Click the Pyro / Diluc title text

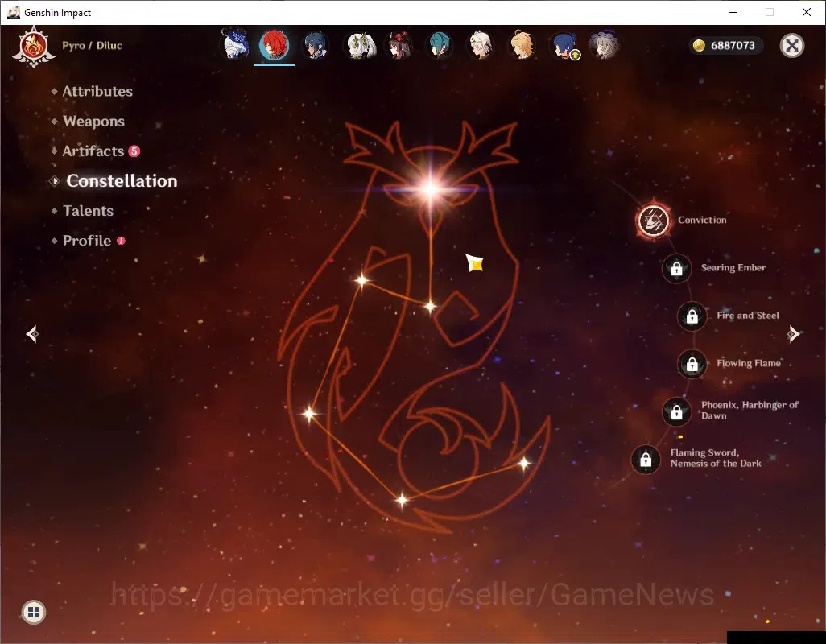(x=93, y=46)
